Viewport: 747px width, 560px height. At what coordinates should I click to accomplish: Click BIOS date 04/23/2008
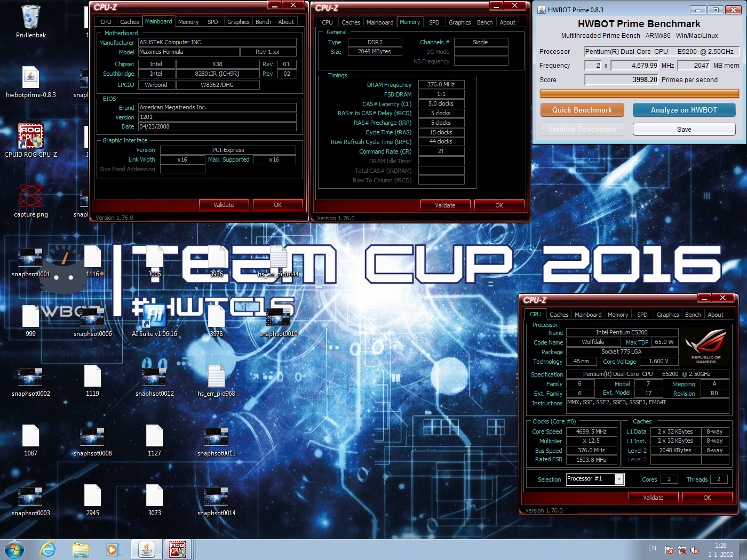(217, 126)
